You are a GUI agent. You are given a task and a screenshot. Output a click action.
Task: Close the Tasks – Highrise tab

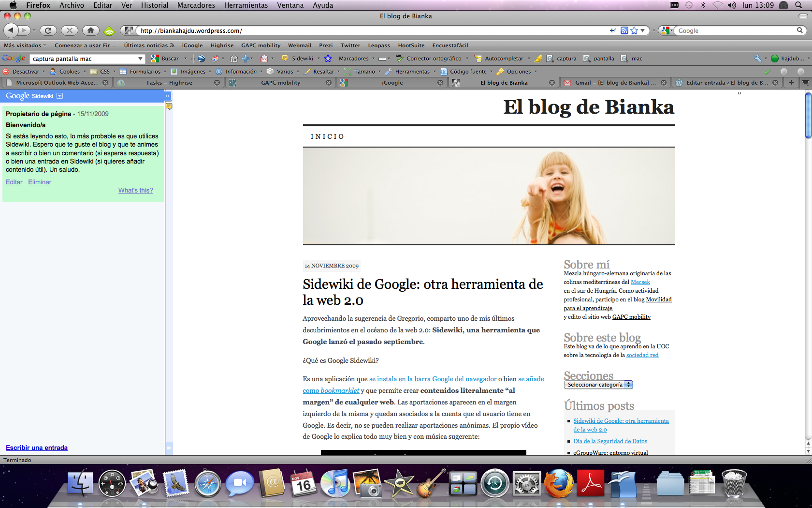tap(217, 83)
